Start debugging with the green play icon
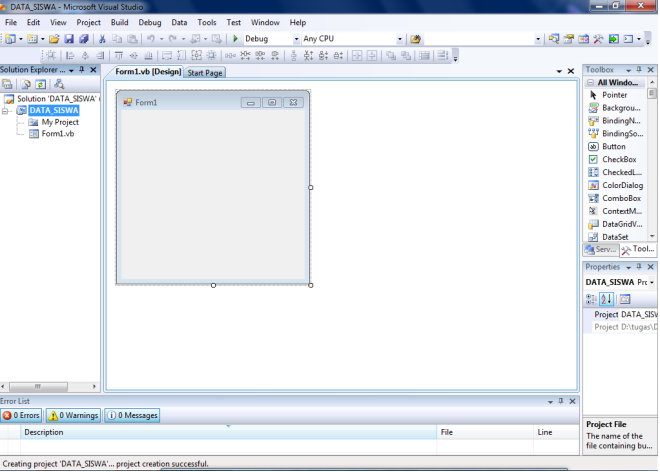Image resolution: width=660 pixels, height=472 pixels. tap(236, 39)
